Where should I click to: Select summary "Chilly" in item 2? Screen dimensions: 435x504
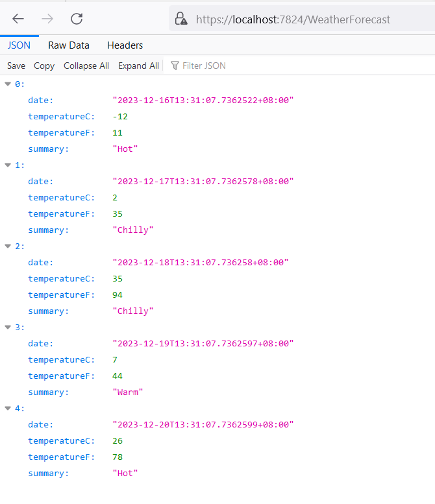pos(133,311)
